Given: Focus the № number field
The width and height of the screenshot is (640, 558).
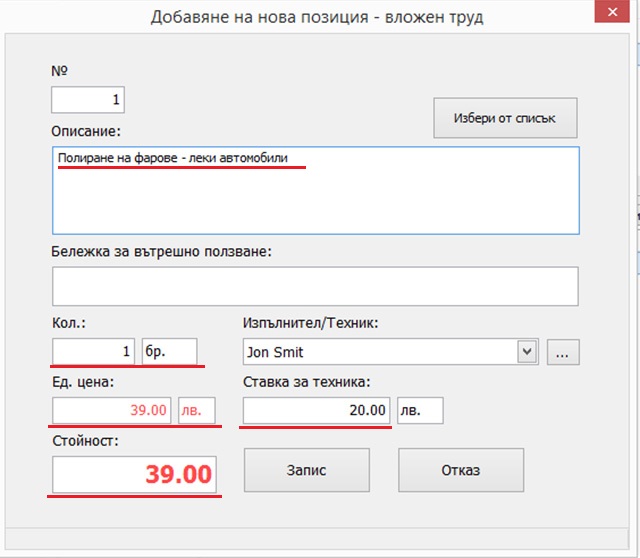Looking at the screenshot, I should click(88, 100).
